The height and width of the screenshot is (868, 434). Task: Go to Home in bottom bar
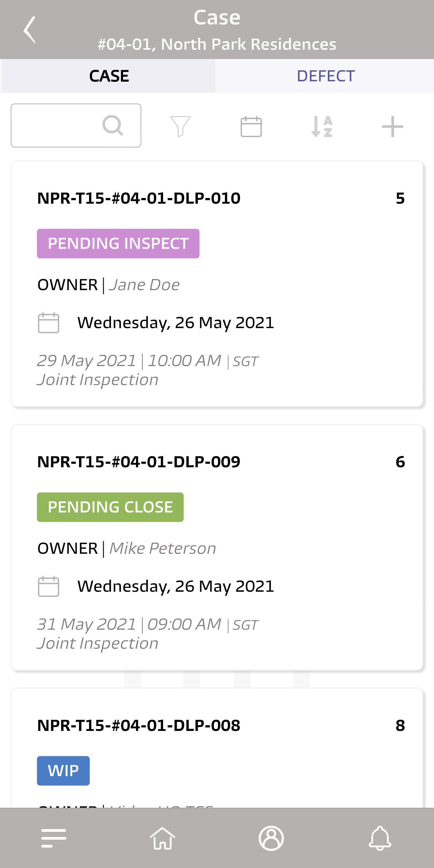pyautogui.click(x=163, y=838)
